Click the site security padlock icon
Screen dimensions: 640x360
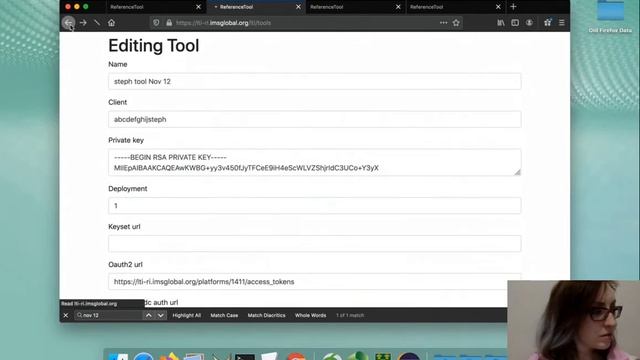pos(169,23)
